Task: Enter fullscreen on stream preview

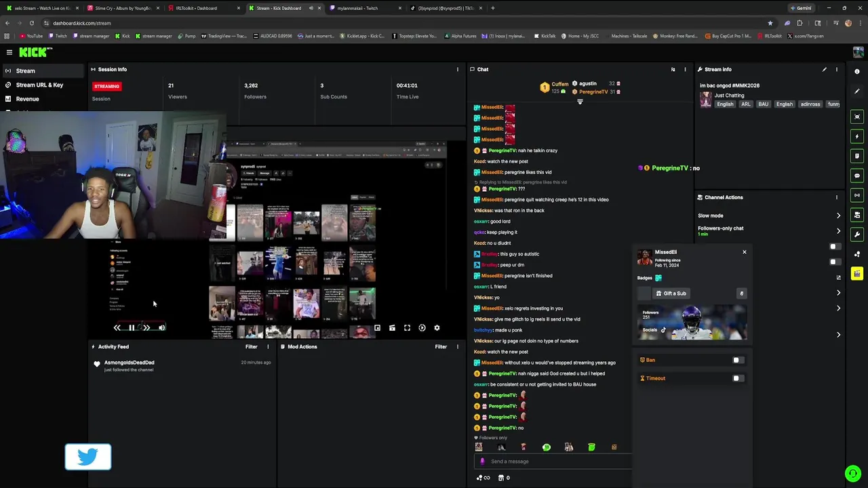Action: tap(407, 328)
